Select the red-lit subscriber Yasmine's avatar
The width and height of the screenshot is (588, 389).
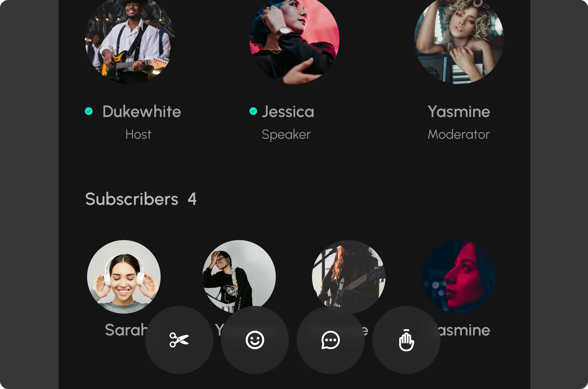point(458,277)
